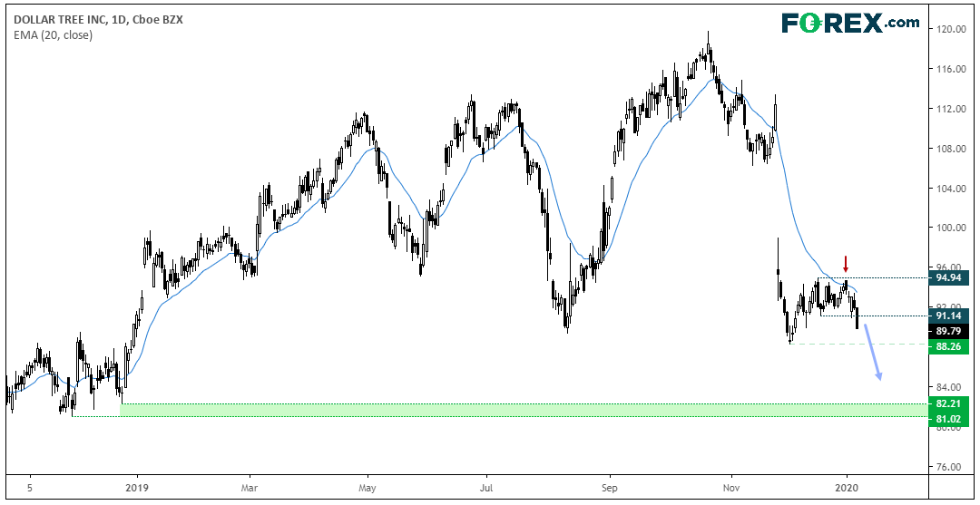This screenshot has height=505, width=980.
Task: Click the 2020 label on time axis
Action: click(x=846, y=490)
